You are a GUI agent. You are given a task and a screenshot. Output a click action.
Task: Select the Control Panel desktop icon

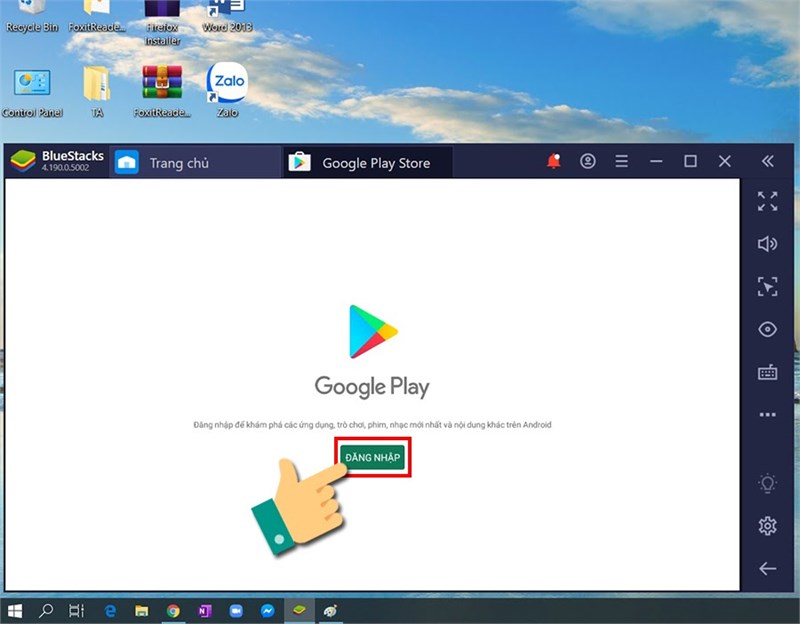[x=32, y=92]
